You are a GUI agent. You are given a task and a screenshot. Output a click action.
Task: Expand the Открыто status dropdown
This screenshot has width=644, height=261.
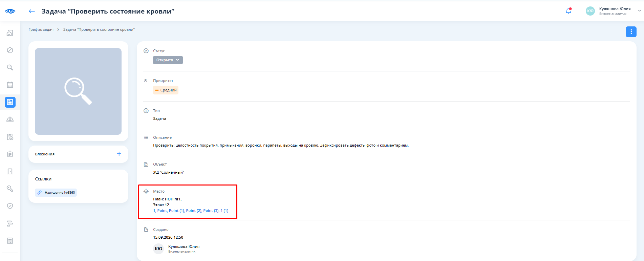[x=168, y=60]
